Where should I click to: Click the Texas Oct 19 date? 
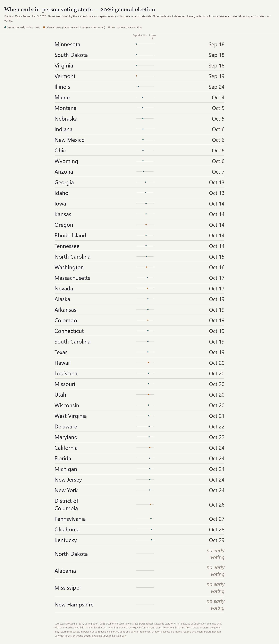(x=217, y=352)
